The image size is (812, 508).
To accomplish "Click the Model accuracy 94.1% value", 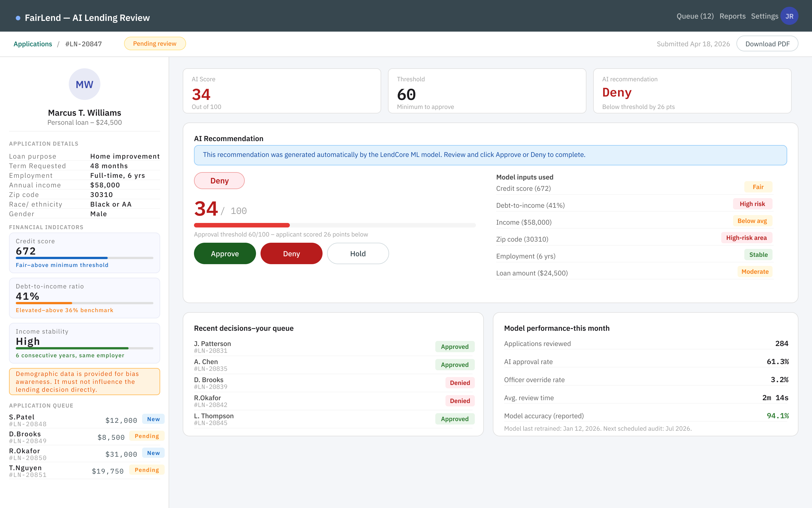I will (x=777, y=416).
